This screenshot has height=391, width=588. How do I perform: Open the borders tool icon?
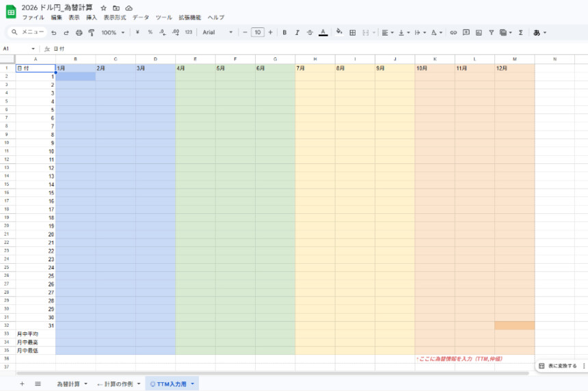pyautogui.click(x=353, y=32)
